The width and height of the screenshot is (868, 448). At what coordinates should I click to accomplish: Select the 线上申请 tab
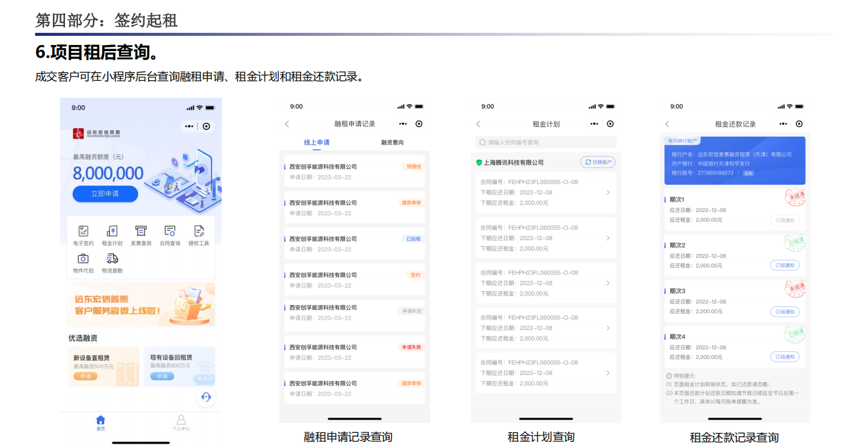(x=317, y=142)
